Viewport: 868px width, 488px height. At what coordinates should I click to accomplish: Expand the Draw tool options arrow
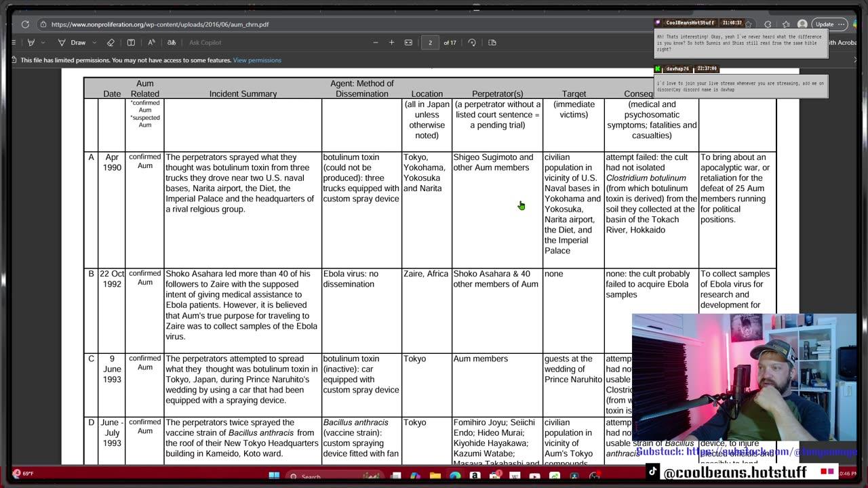(x=94, y=43)
